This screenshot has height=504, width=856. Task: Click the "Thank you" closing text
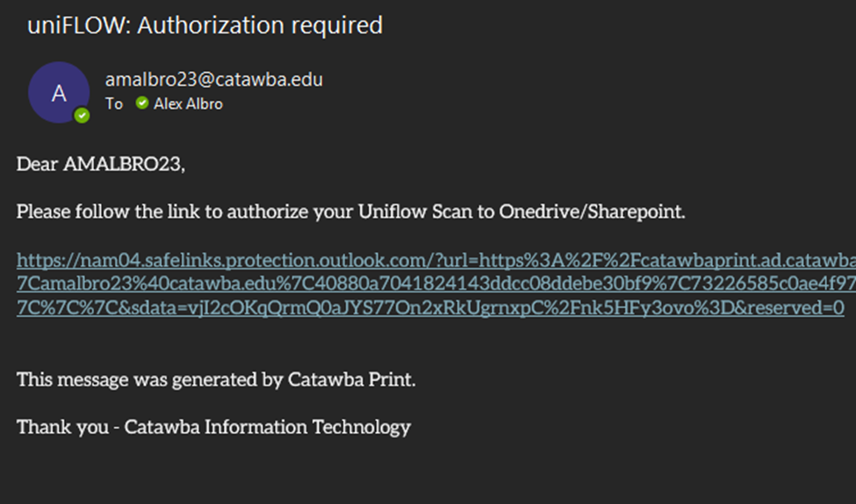point(62,427)
